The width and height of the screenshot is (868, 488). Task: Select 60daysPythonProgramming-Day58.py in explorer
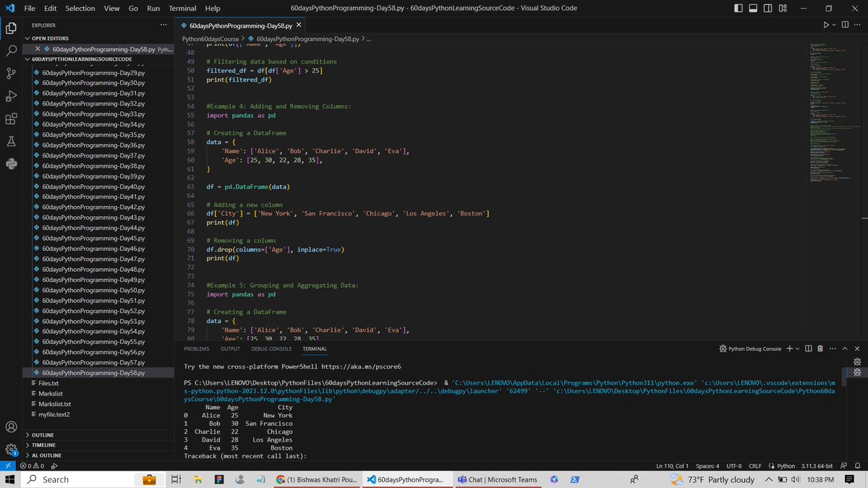[x=98, y=372]
